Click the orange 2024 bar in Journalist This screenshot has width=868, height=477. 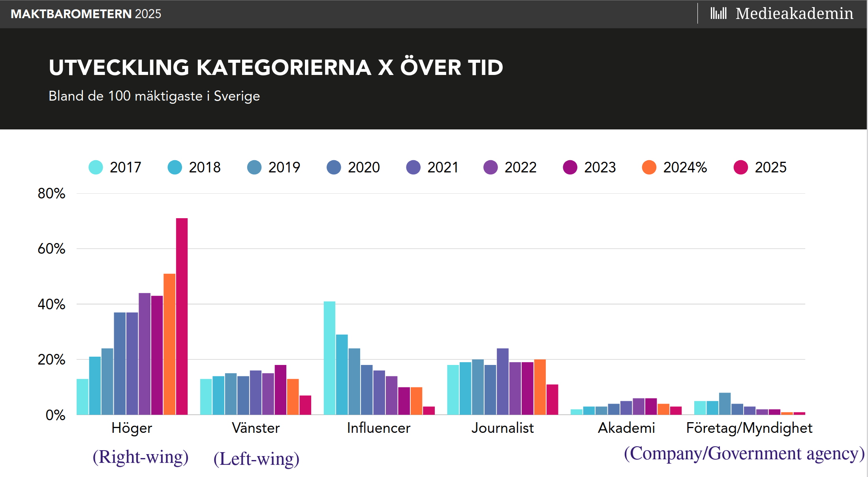tap(540, 387)
